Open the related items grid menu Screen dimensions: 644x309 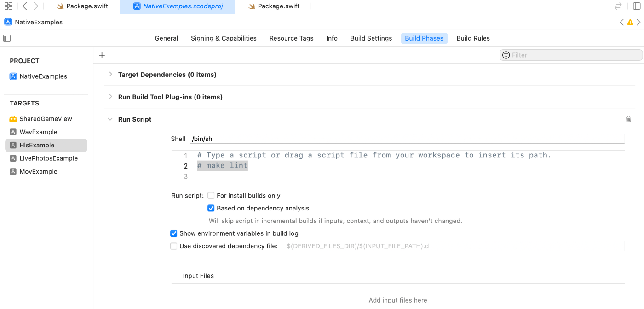click(8, 6)
